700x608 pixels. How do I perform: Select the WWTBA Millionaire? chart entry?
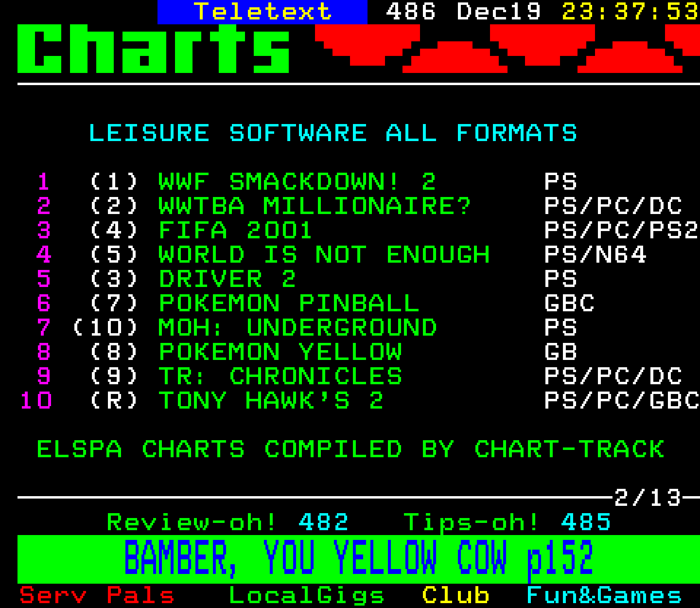pyautogui.click(x=315, y=206)
